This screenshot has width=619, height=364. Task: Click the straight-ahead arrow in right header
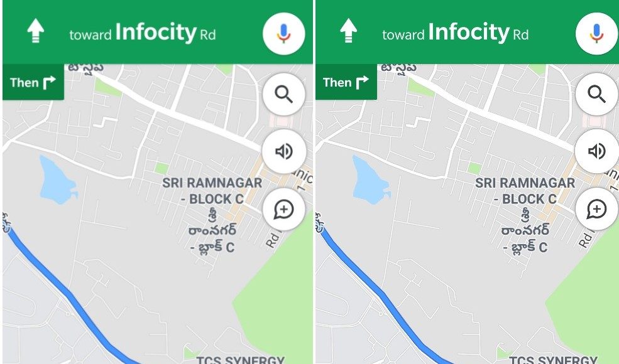pyautogui.click(x=348, y=30)
